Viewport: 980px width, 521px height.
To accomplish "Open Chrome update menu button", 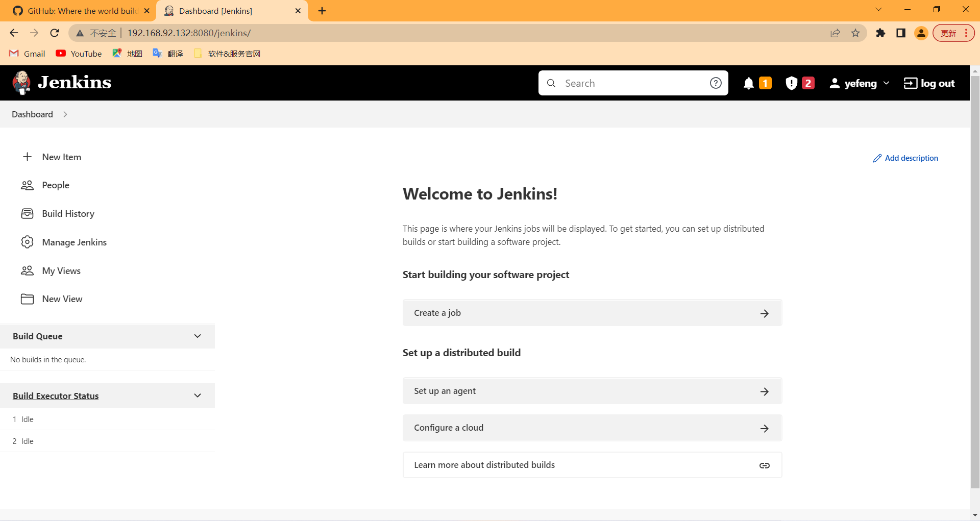I will pyautogui.click(x=953, y=33).
